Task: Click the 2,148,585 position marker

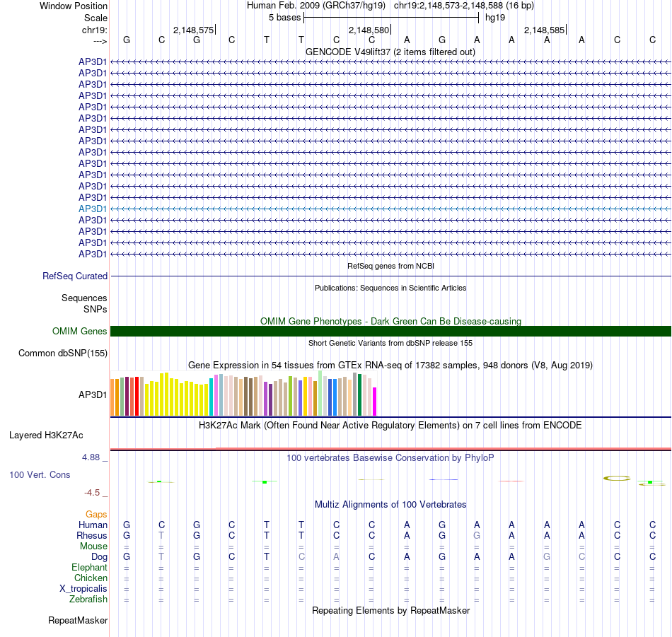Action: tap(544, 30)
